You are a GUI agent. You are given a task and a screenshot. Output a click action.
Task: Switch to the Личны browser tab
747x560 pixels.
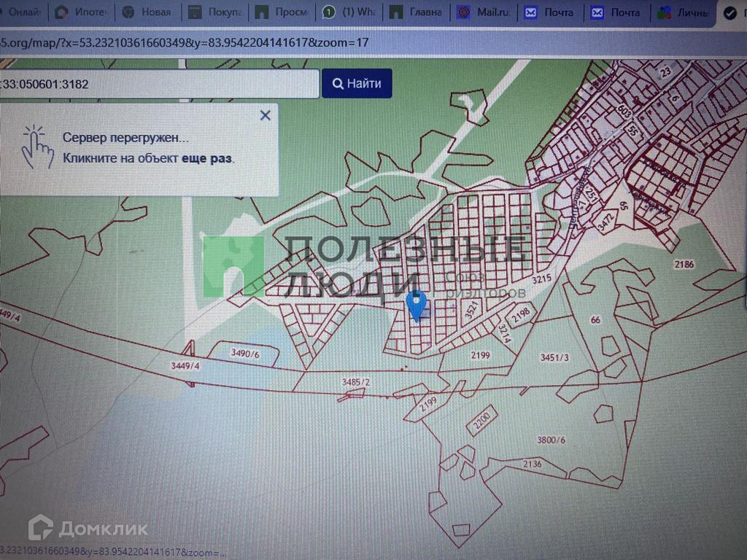click(683, 12)
